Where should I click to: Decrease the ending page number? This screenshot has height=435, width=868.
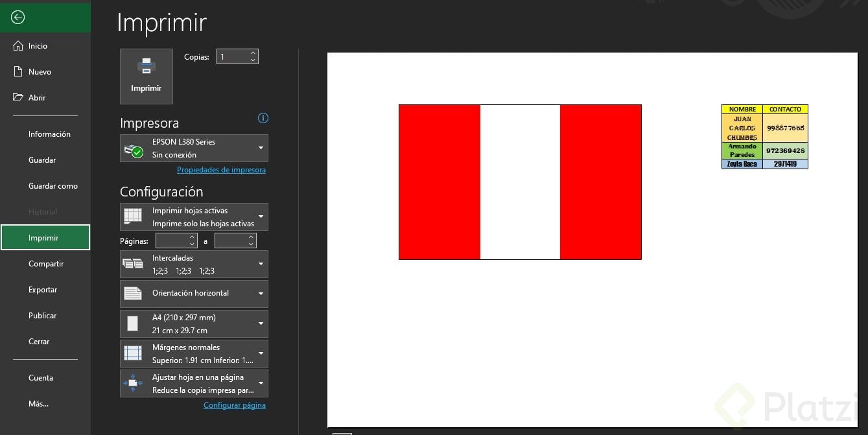click(x=252, y=244)
